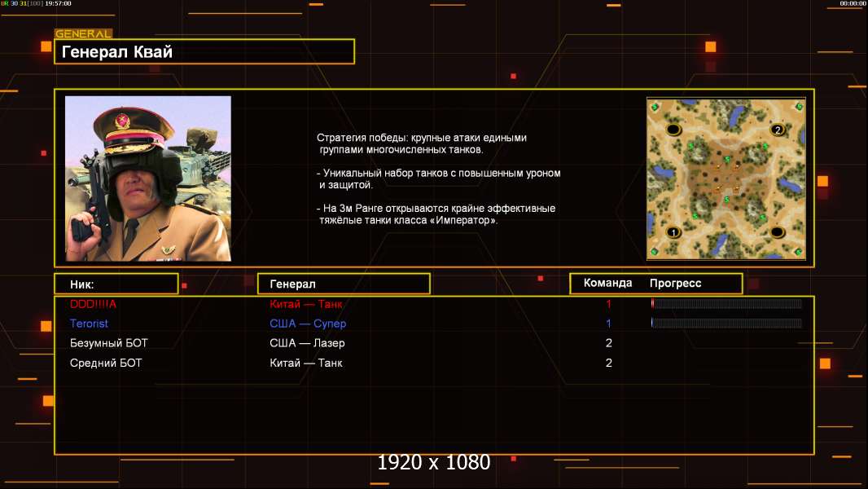Click team number 1 for Terorist

point(608,324)
